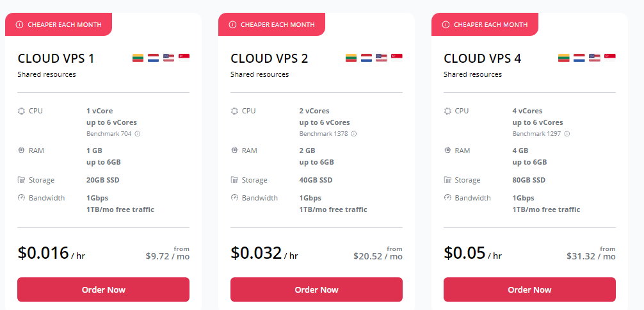Click the Cheaper Each Month badge on VPS 1

click(59, 24)
